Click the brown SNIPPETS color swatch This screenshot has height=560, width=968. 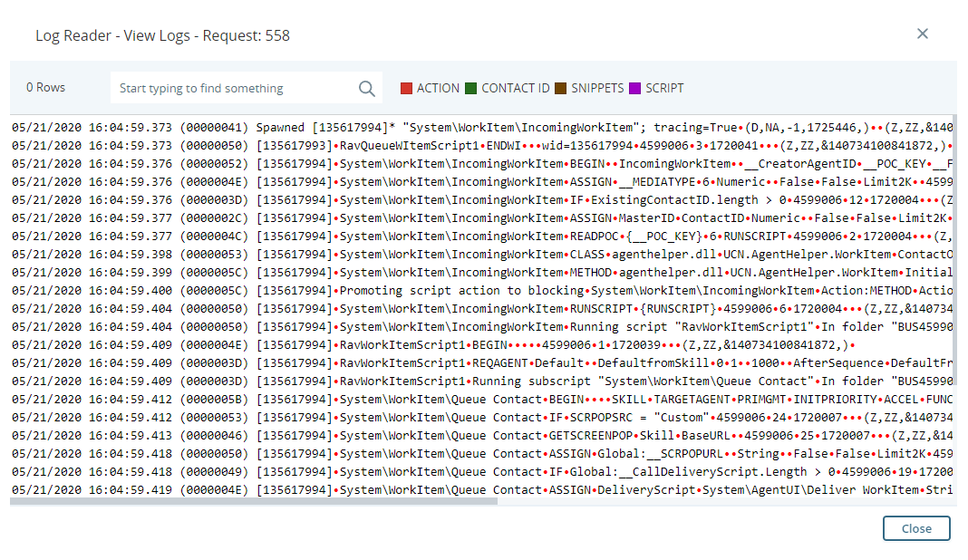click(x=560, y=88)
